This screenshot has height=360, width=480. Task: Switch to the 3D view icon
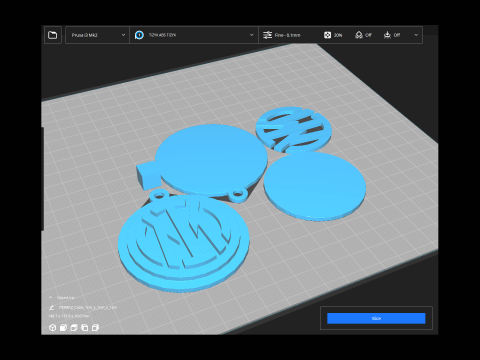coord(52,328)
